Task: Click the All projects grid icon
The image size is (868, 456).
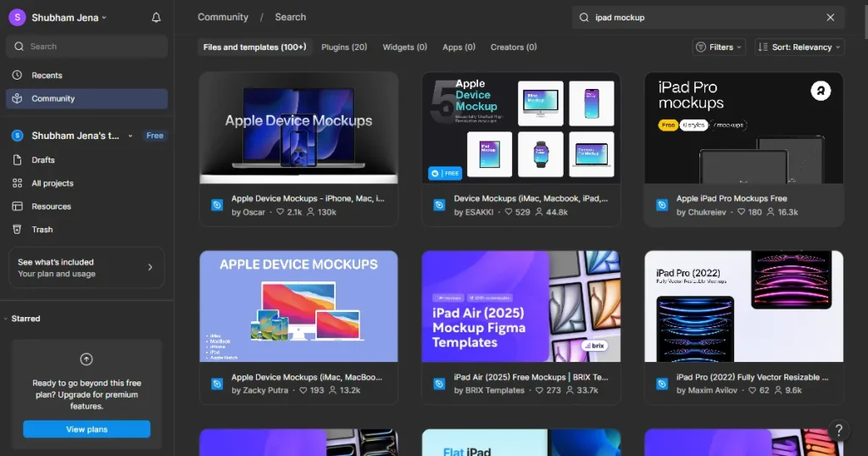Action: click(x=17, y=183)
